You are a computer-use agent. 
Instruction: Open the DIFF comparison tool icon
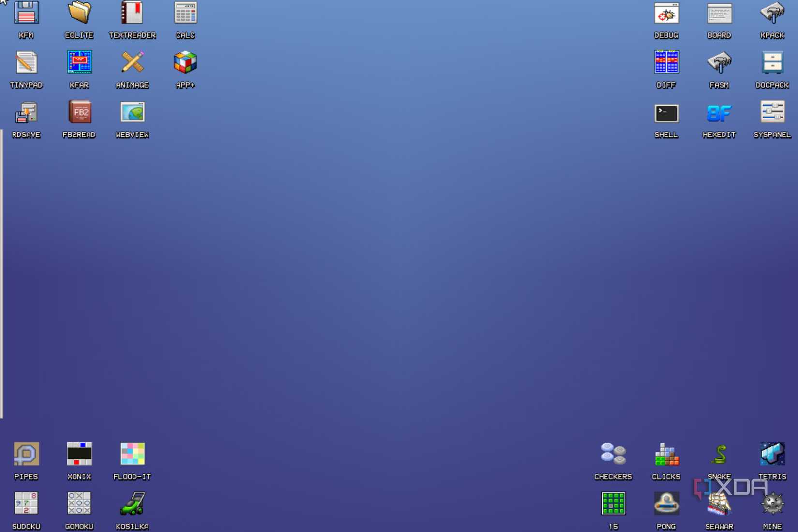(666, 62)
